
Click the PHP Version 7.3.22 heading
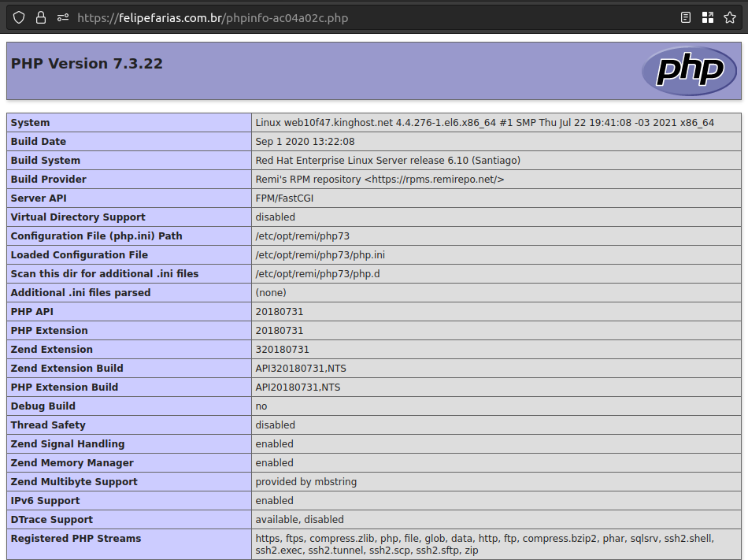pos(87,64)
